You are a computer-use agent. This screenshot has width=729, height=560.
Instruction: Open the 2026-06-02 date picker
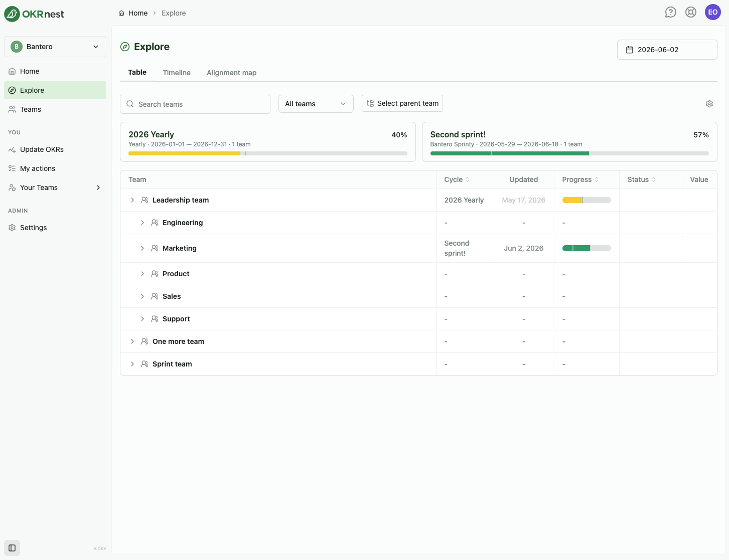667,50
